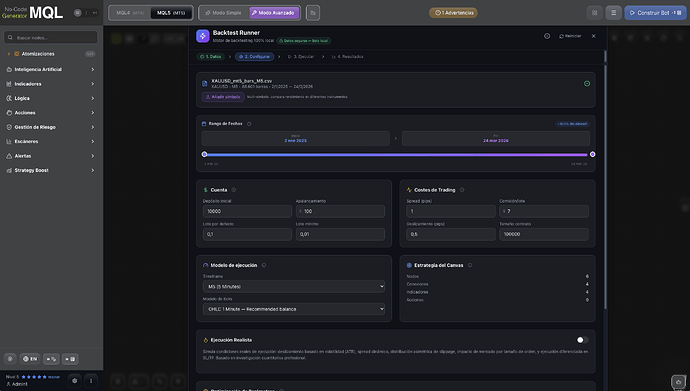This screenshot has width=690, height=391.
Task: Click the start handle of the date range slider
Action: 204,154
